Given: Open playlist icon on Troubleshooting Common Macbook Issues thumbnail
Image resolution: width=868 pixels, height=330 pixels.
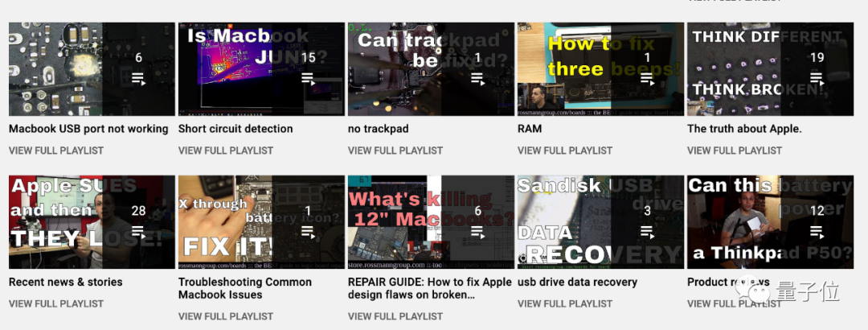Looking at the screenshot, I should [x=308, y=232].
